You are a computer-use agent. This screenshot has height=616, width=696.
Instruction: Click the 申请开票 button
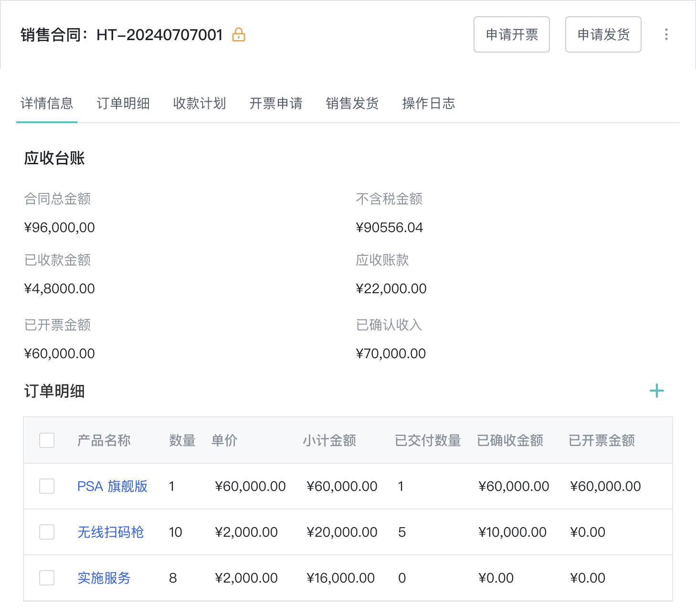pyautogui.click(x=511, y=34)
